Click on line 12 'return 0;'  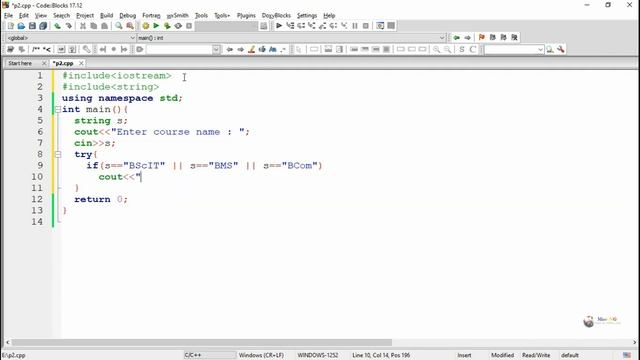click(101, 199)
